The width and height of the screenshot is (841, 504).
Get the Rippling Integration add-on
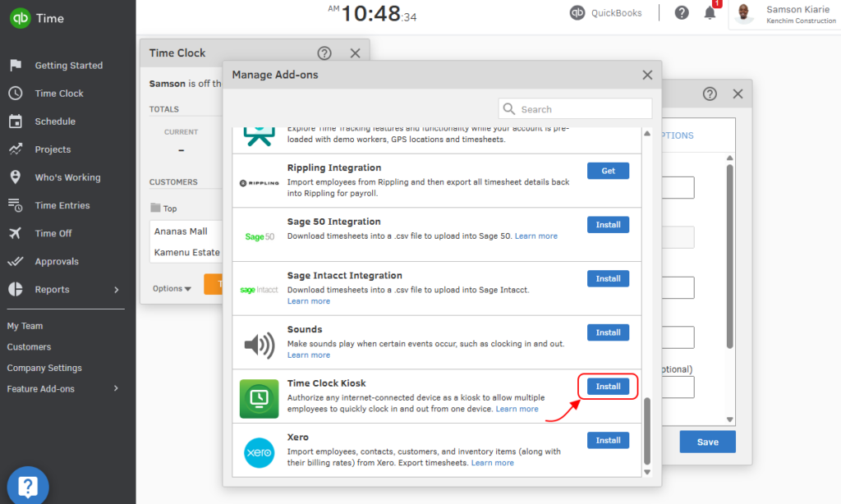pos(608,171)
